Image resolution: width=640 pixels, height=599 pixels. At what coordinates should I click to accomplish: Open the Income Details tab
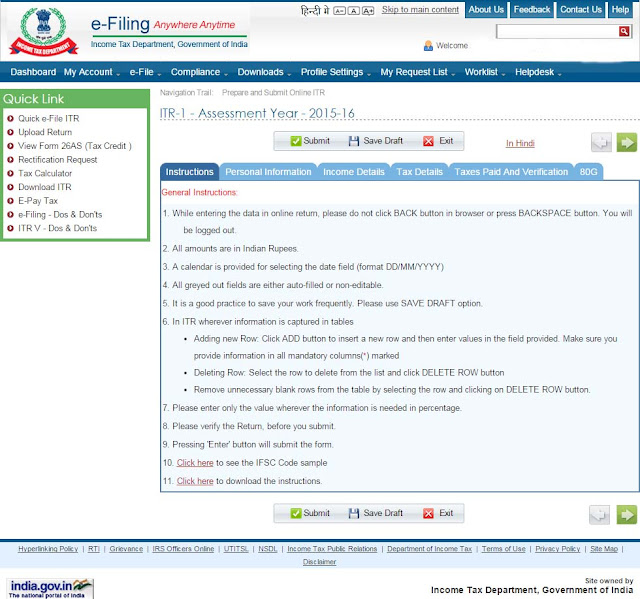(354, 172)
